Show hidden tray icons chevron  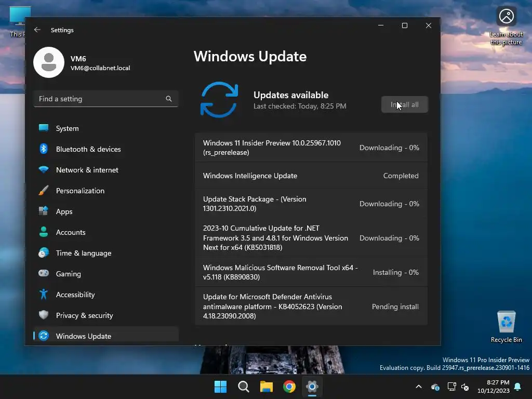(x=419, y=387)
